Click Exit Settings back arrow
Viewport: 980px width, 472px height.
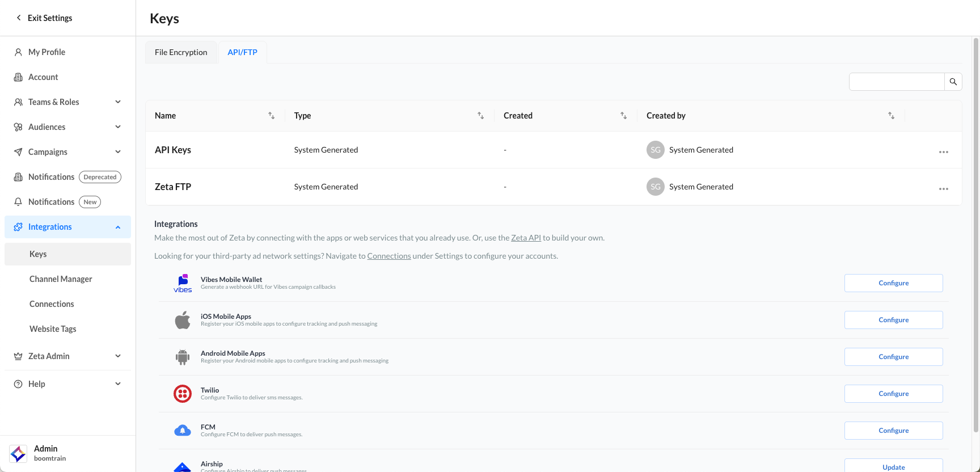[19, 18]
